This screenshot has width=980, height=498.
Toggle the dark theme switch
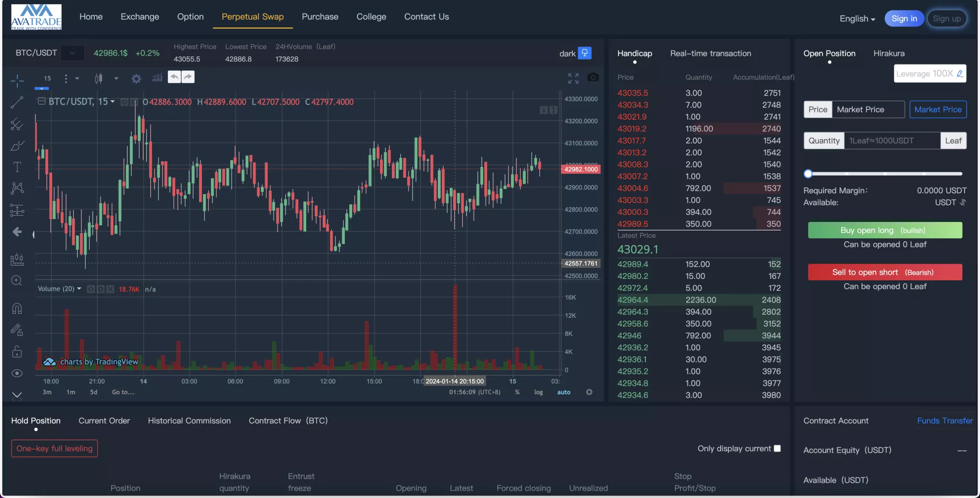(x=584, y=53)
